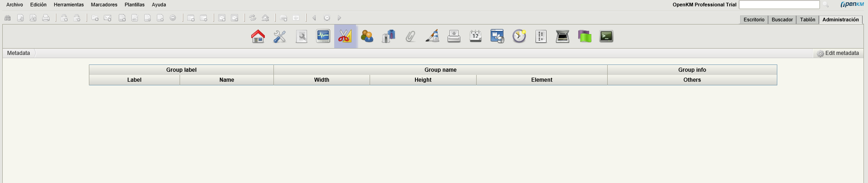Open the green terminal console icon
The width and height of the screenshot is (868, 183).
tap(606, 36)
